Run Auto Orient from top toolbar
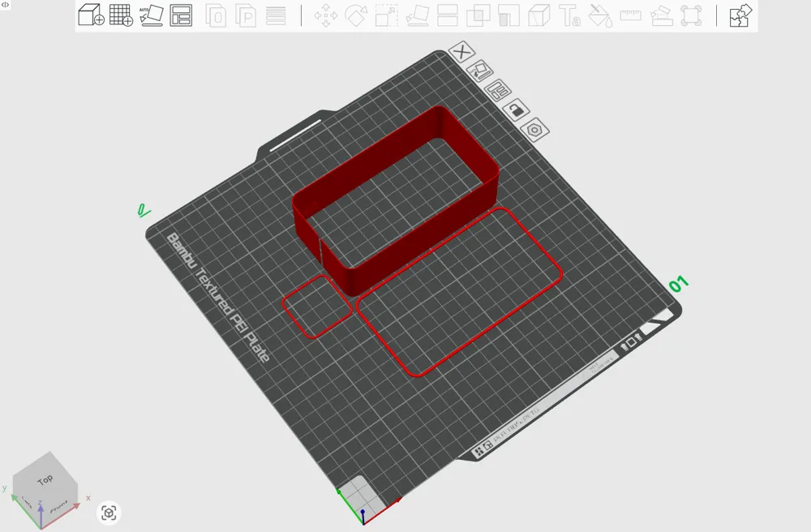Image resolution: width=811 pixels, height=532 pixels. pyautogui.click(x=152, y=15)
